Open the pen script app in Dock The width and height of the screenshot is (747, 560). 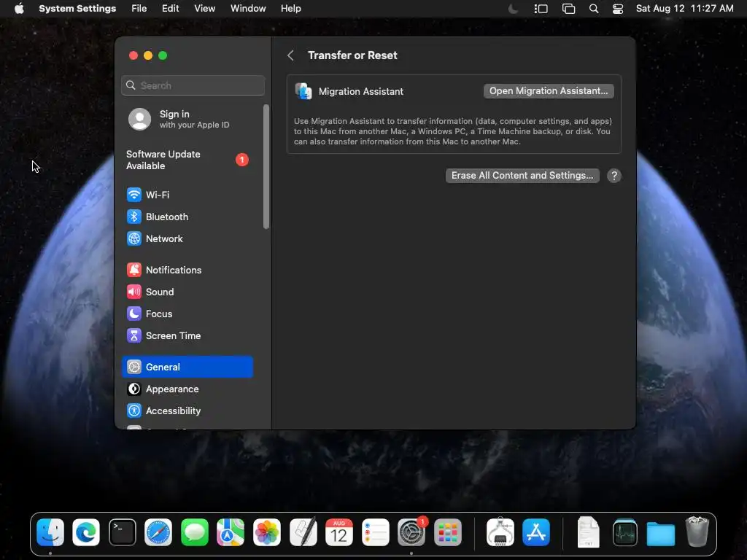[303, 532]
